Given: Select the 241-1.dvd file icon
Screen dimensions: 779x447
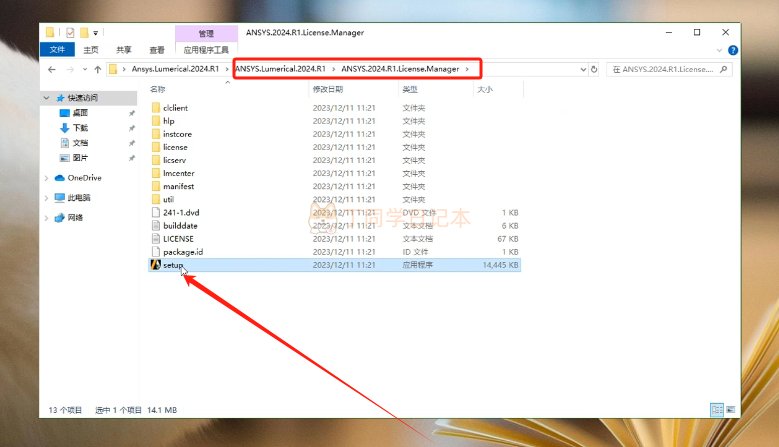Looking at the screenshot, I should coord(156,213).
